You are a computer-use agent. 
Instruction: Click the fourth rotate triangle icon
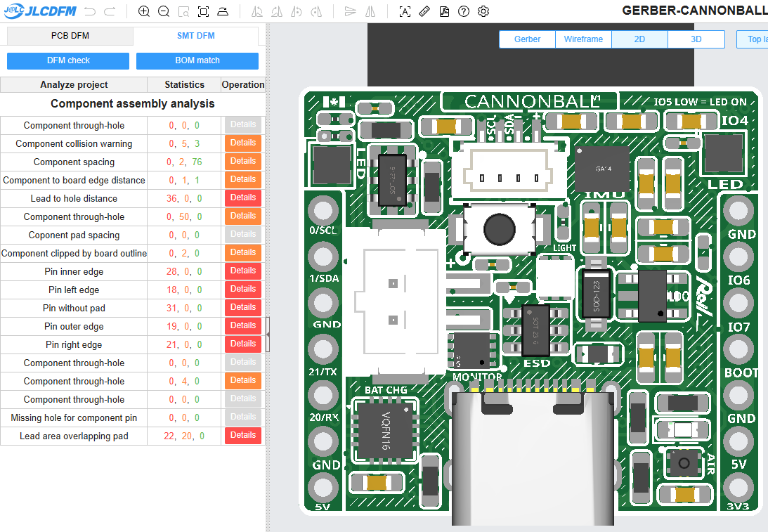click(x=316, y=11)
